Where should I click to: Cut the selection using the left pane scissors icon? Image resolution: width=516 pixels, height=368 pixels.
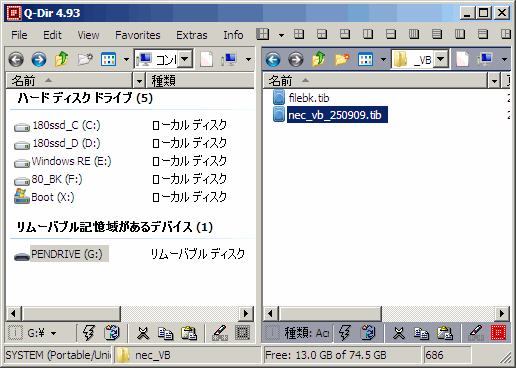[x=143, y=333]
